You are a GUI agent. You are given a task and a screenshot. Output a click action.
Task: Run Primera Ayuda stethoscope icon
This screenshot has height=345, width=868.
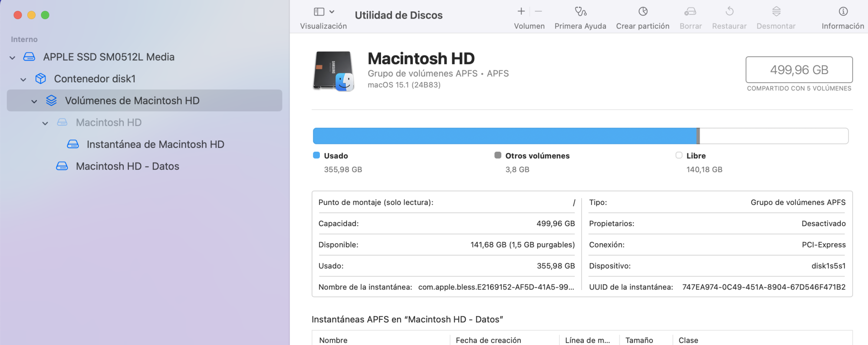(x=580, y=11)
